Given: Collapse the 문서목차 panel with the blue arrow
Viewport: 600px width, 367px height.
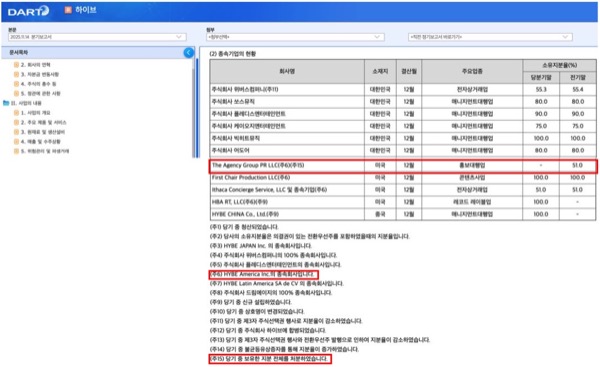Looking at the screenshot, I should pos(189,53).
